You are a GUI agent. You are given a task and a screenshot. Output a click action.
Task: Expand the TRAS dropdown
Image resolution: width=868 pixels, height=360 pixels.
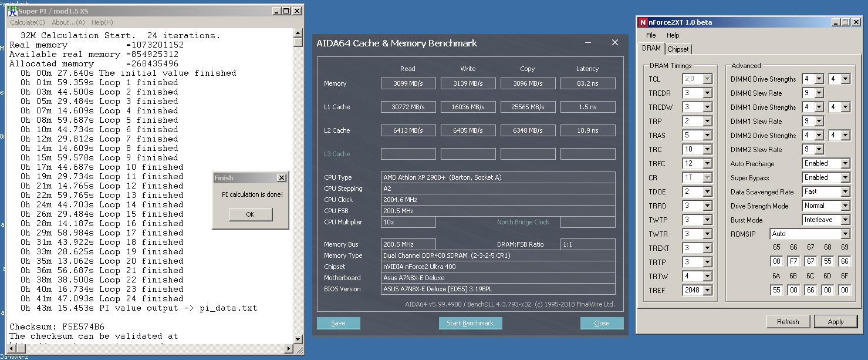pyautogui.click(x=707, y=135)
